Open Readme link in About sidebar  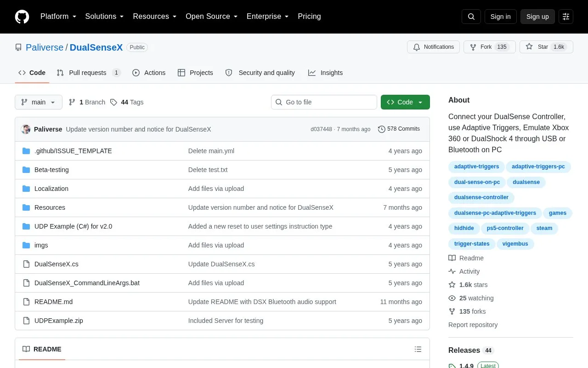coord(466,258)
